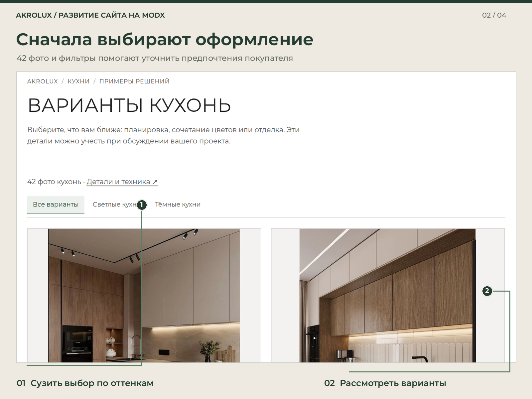The height and width of the screenshot is (399, 532).
Task: Click the ПРИМЕРЫ РЕШЕНИЙ breadcrumb
Action: (134, 81)
